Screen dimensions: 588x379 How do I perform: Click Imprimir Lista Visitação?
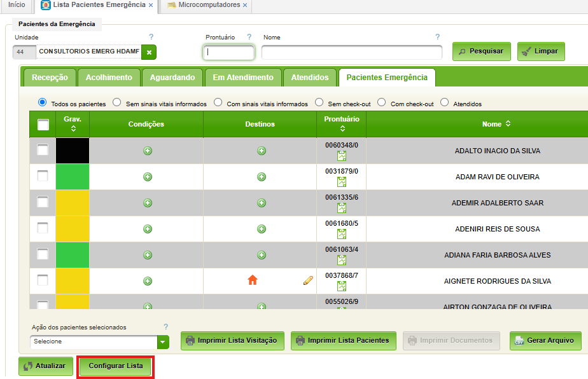(x=232, y=341)
